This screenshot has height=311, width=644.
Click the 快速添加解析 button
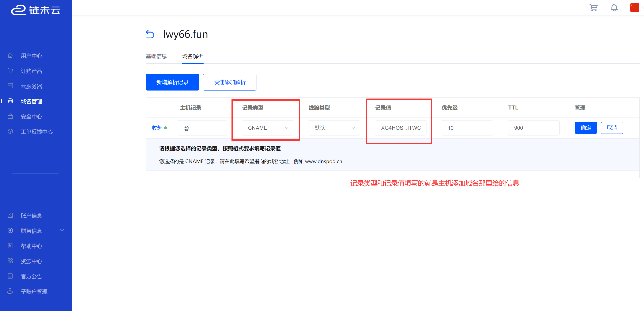tap(230, 82)
